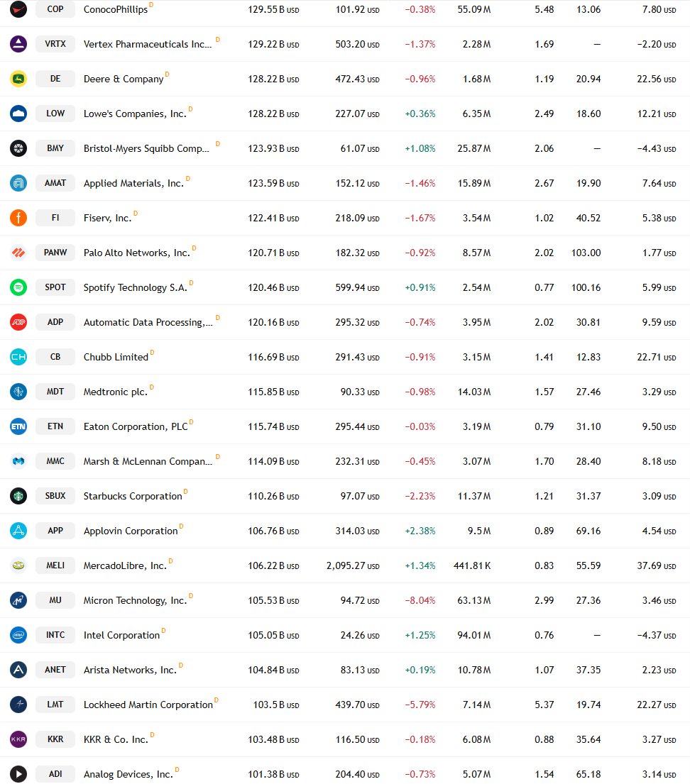Click the Fiserv orange logo icon

tap(18, 218)
